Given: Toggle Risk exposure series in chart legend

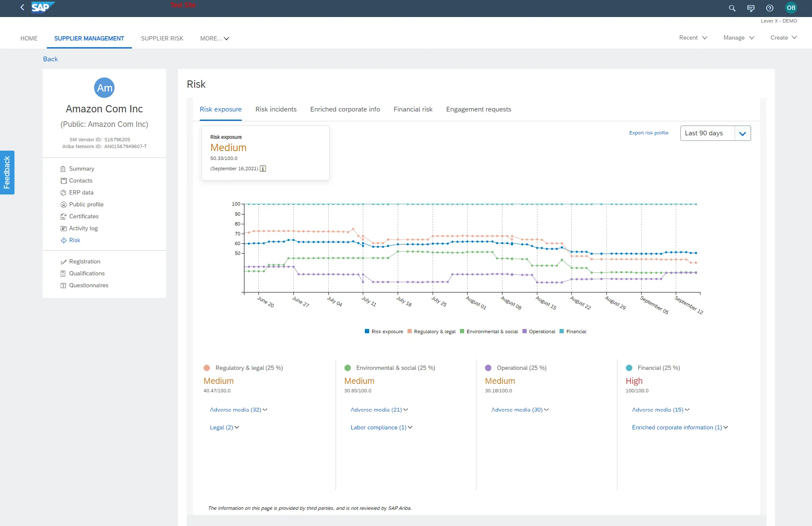Looking at the screenshot, I should [x=384, y=332].
